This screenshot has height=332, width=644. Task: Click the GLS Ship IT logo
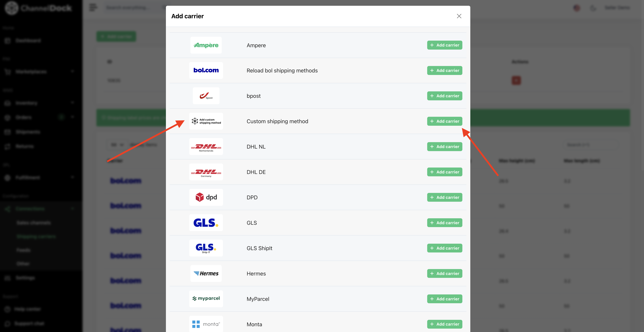(x=206, y=248)
